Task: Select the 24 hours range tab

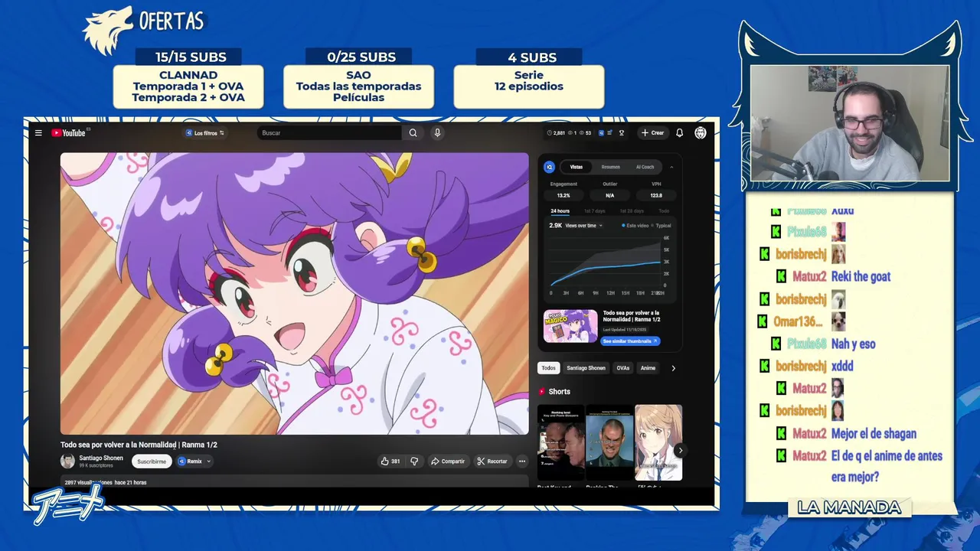Action: (x=560, y=210)
